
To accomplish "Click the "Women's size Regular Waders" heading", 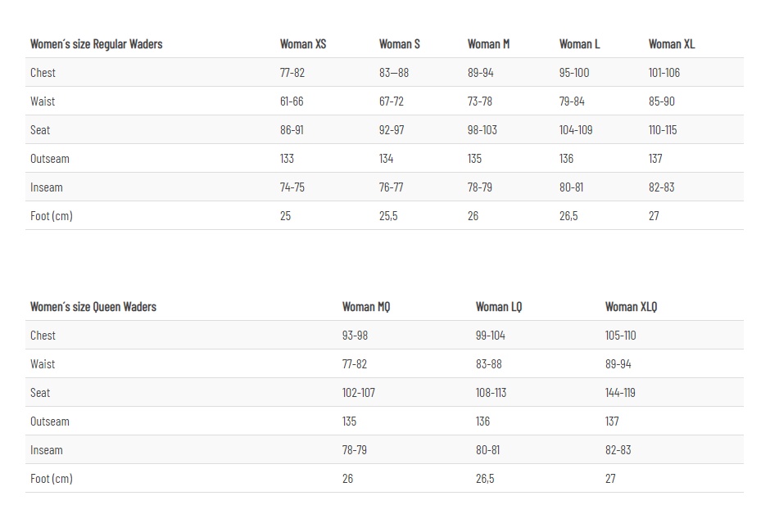I will (x=96, y=44).
